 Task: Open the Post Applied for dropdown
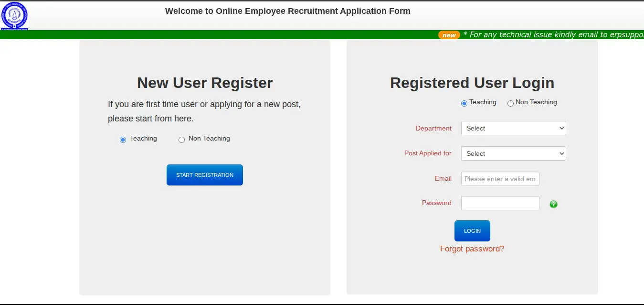(x=513, y=153)
